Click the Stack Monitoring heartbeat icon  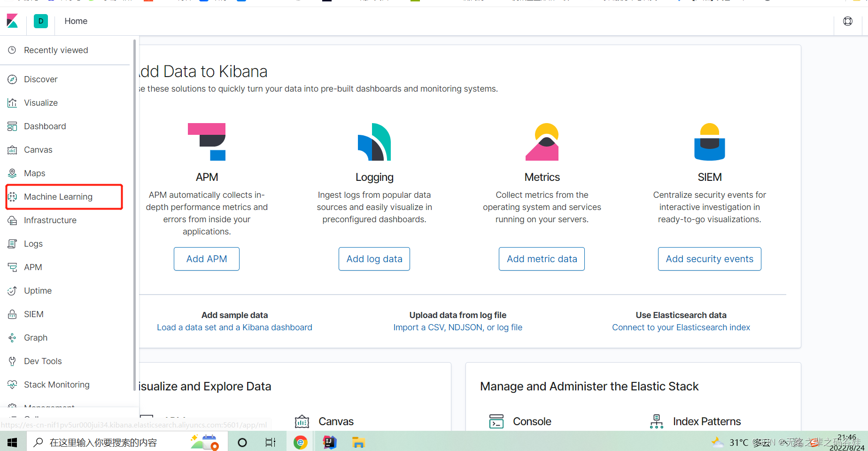coord(12,385)
